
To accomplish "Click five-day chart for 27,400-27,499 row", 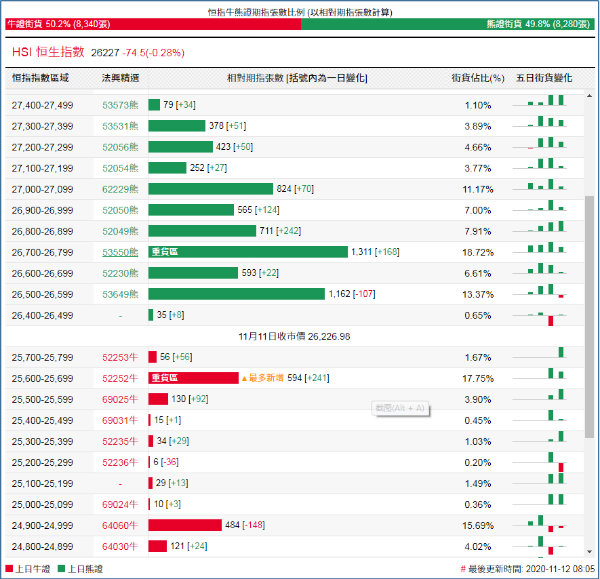I will pyautogui.click(x=540, y=101).
